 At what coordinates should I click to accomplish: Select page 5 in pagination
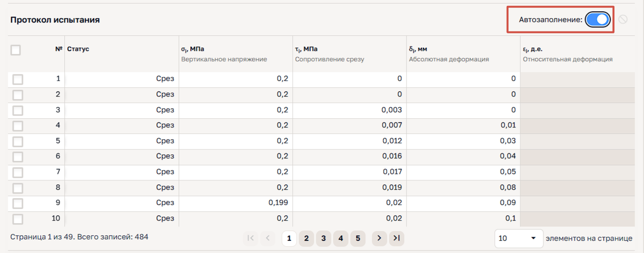click(x=358, y=238)
